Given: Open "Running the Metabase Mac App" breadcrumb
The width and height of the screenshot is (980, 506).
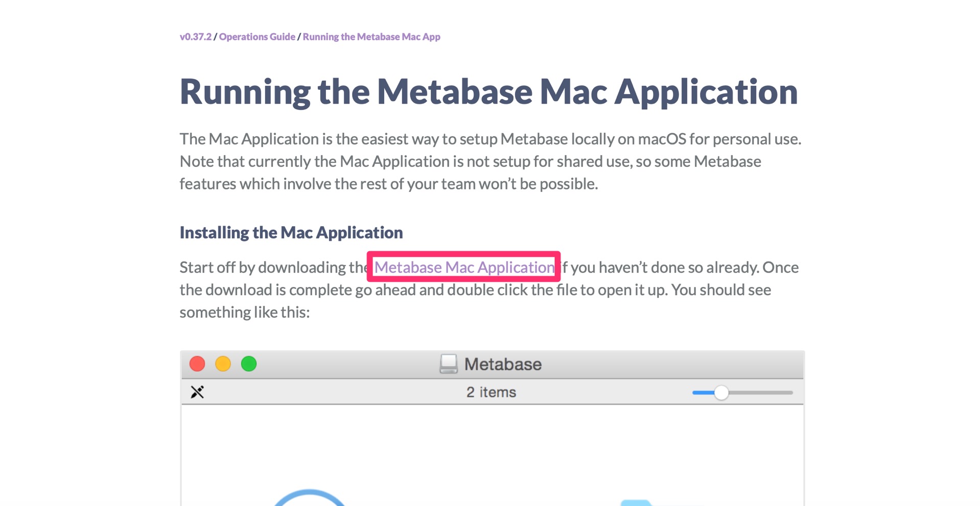Looking at the screenshot, I should (x=370, y=36).
